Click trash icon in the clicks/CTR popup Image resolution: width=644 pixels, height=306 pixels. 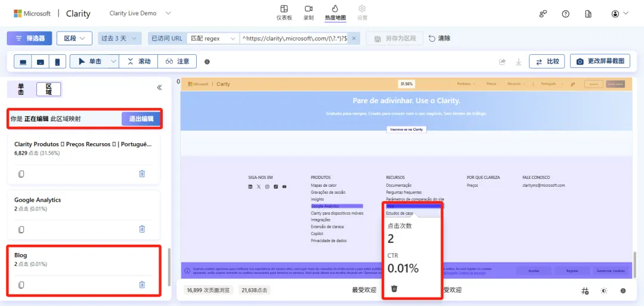point(394,288)
